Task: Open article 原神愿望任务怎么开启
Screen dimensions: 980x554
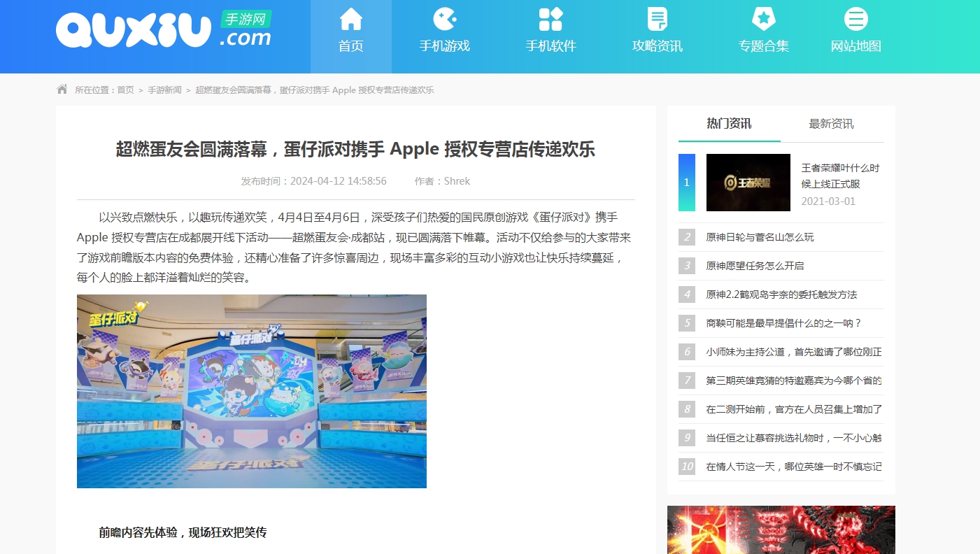Action: [x=755, y=266]
